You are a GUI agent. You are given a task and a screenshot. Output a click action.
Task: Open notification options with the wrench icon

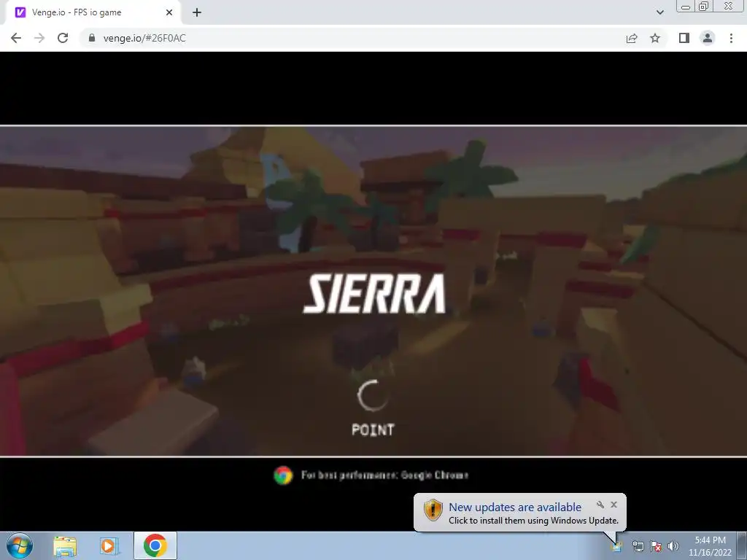coord(600,505)
